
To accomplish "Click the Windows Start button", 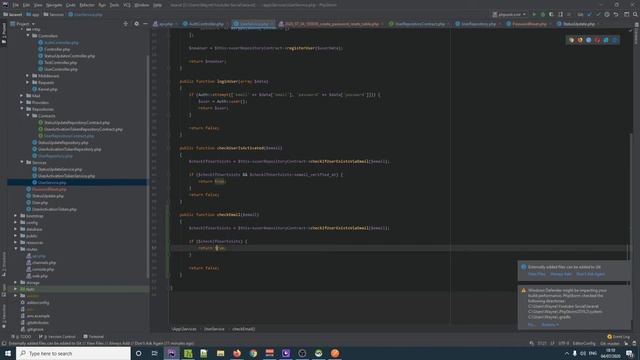I will pyautogui.click(x=8, y=353).
